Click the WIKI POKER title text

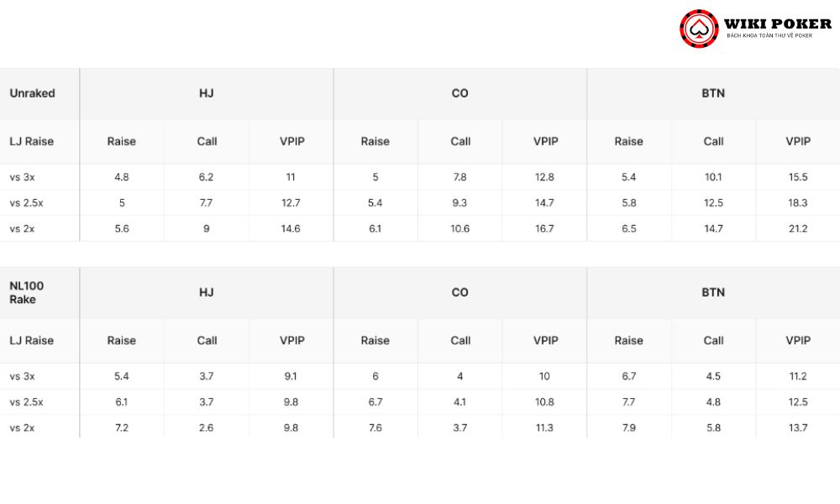(777, 24)
